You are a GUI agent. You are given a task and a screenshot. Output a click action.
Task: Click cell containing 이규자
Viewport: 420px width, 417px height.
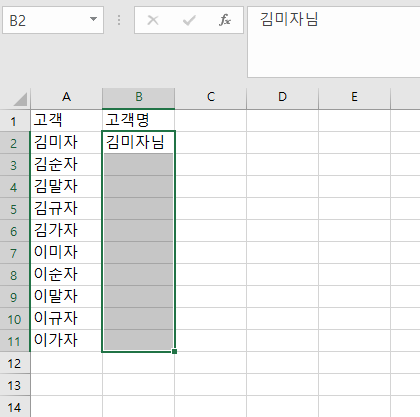click(66, 319)
